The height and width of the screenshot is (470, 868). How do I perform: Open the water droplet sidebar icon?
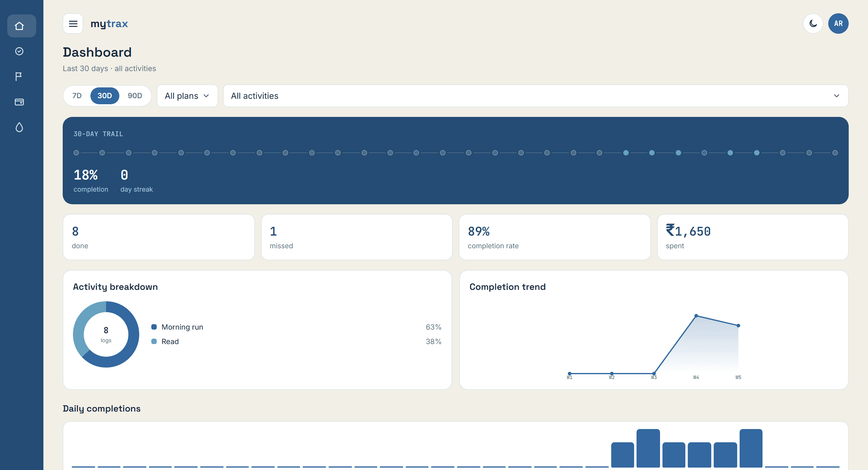19,127
